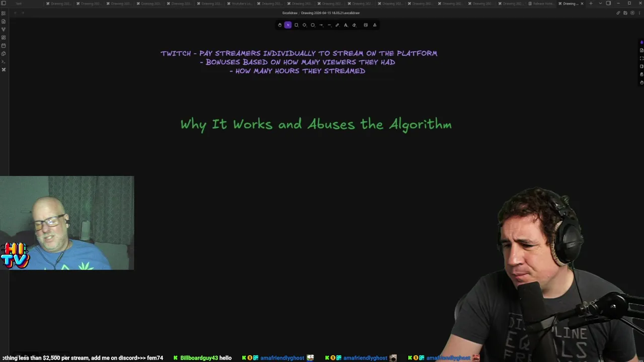
Task: Select the Rectangle shape tool
Action: pos(296,25)
